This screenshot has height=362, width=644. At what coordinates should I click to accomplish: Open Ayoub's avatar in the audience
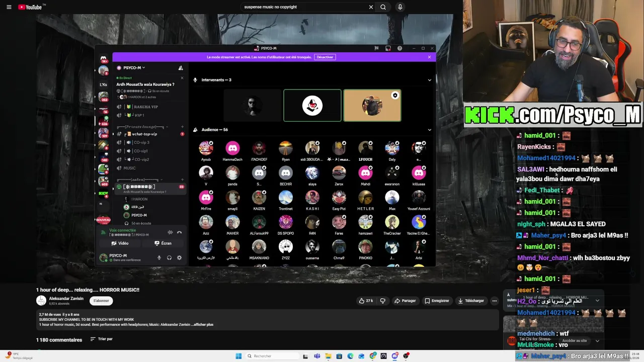[x=206, y=148]
